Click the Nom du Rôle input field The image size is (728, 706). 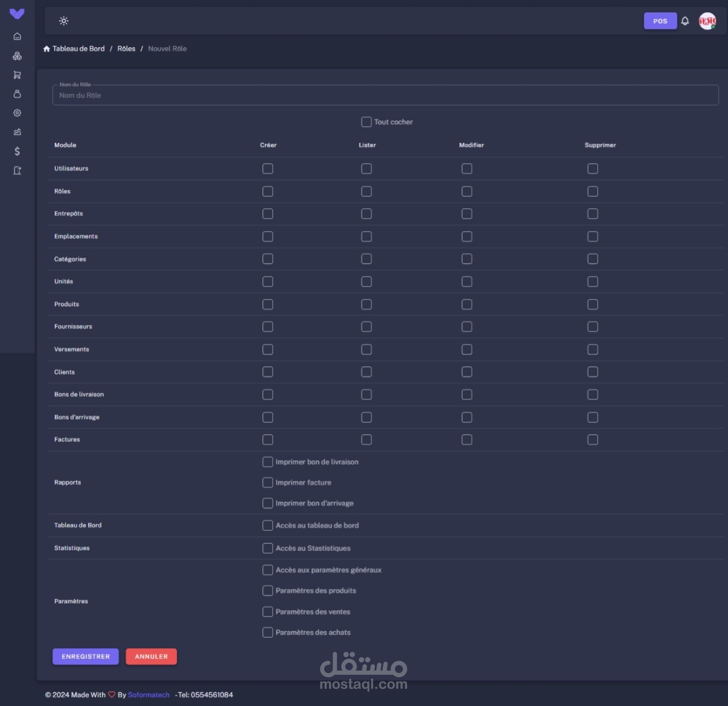pyautogui.click(x=386, y=95)
